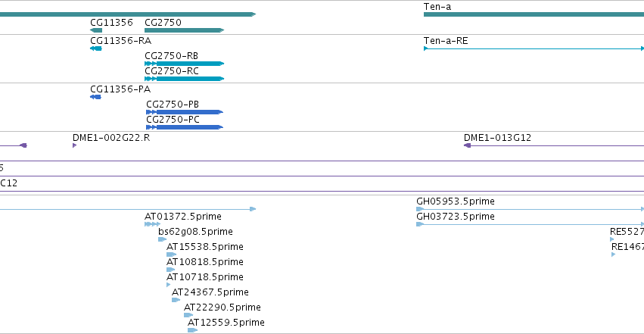Open the Ten-a gene label
This screenshot has height=334, width=644.
[437, 7]
